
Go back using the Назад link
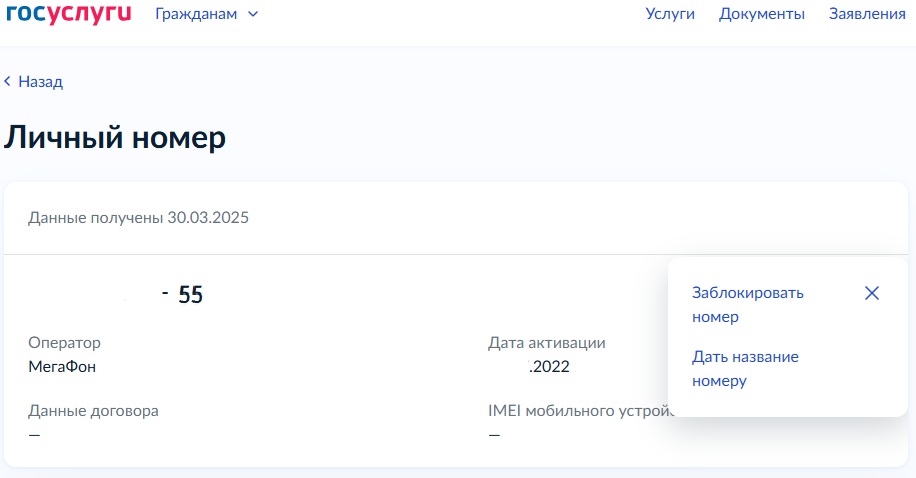pyautogui.click(x=40, y=82)
